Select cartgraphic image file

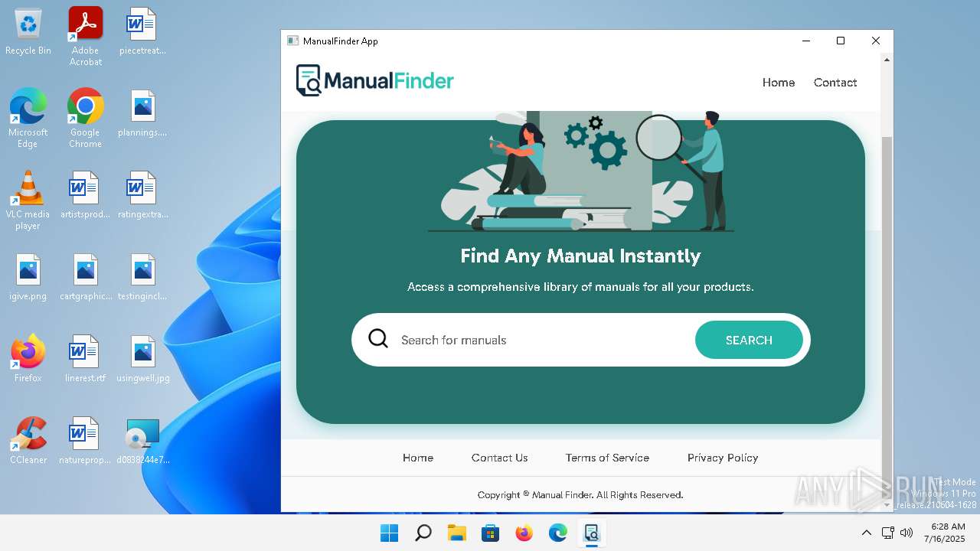(x=86, y=277)
